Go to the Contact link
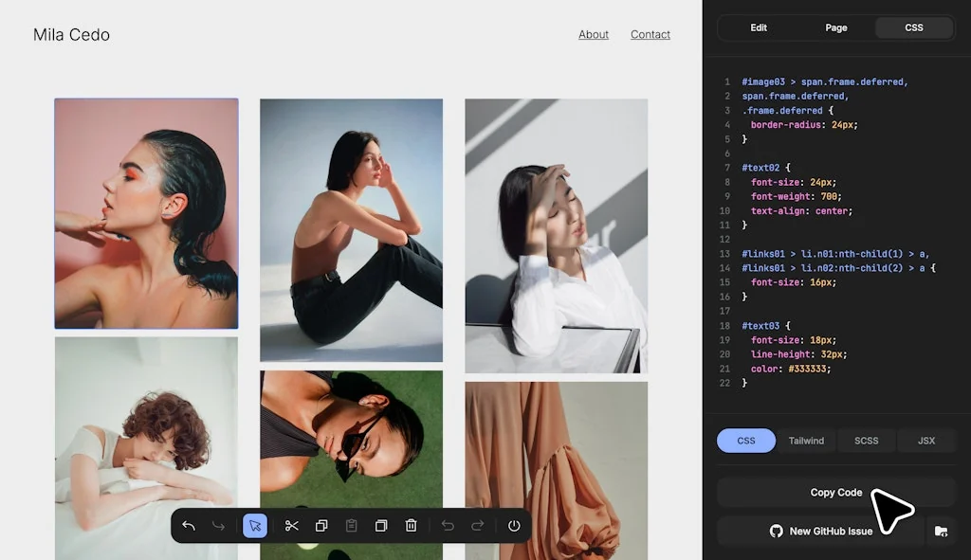Image resolution: width=971 pixels, height=560 pixels. tap(650, 34)
